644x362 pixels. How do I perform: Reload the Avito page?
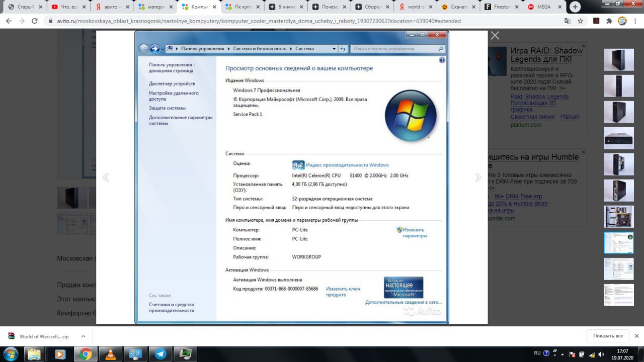[x=35, y=21]
